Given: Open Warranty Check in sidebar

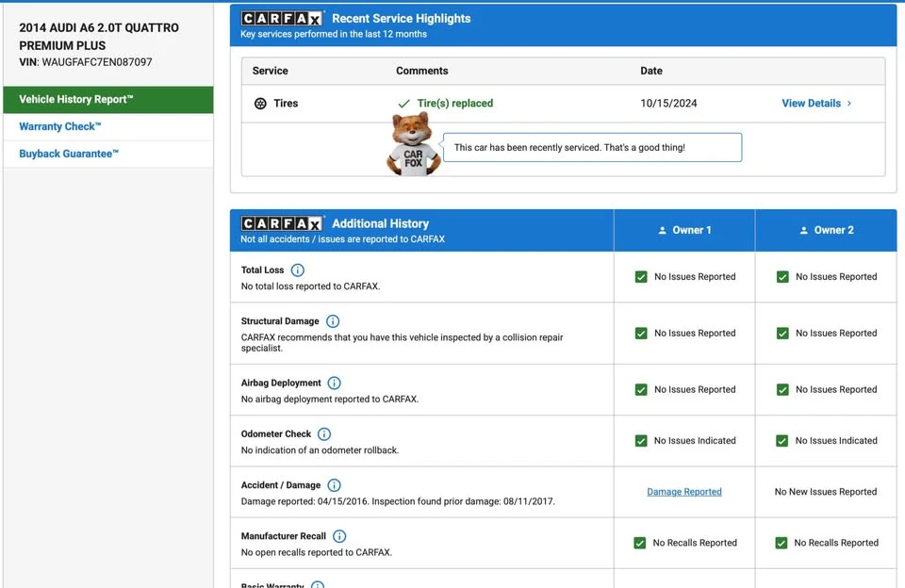Looking at the screenshot, I should click(x=60, y=126).
